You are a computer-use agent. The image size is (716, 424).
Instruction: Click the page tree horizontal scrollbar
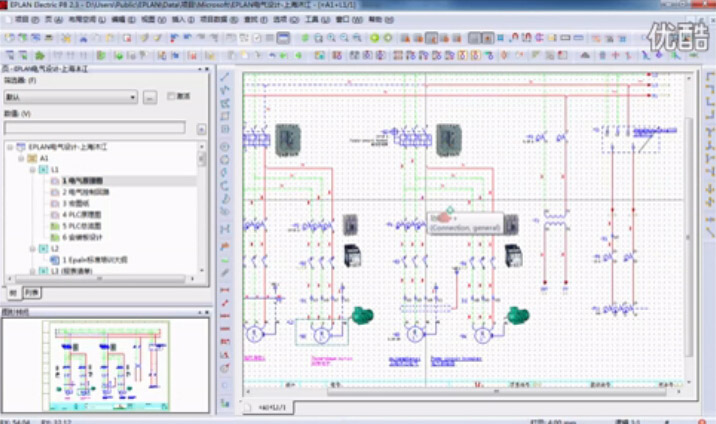[100, 278]
